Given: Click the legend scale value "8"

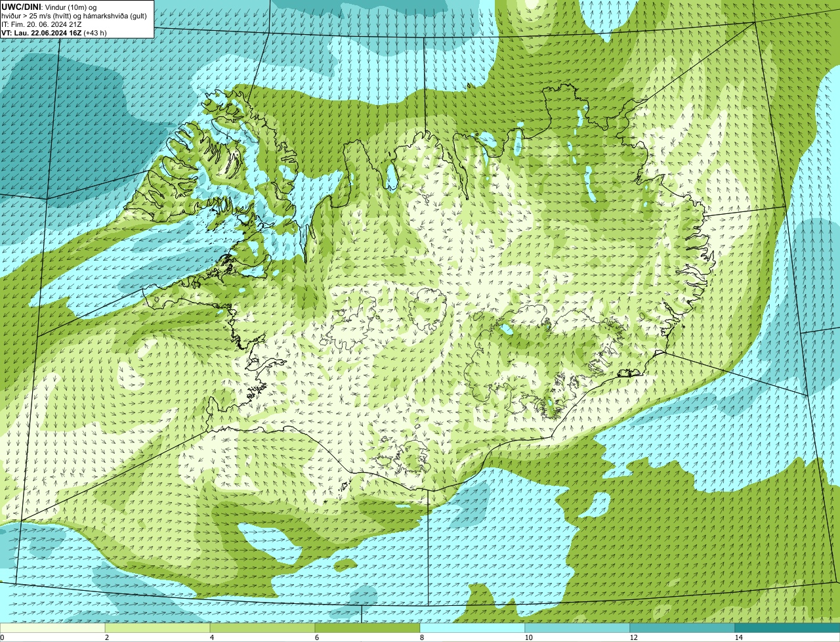Looking at the screenshot, I should pos(421,637).
